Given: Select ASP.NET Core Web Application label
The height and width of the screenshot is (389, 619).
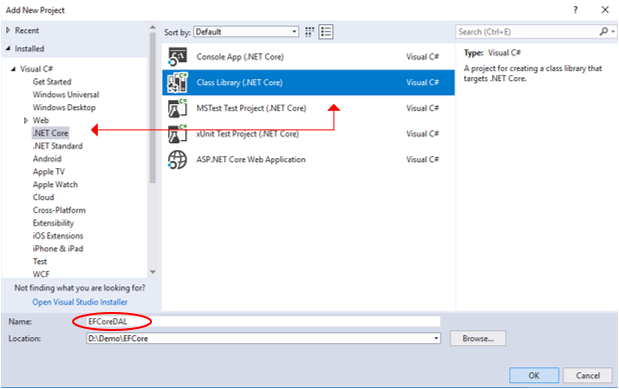Looking at the screenshot, I should (x=251, y=160).
